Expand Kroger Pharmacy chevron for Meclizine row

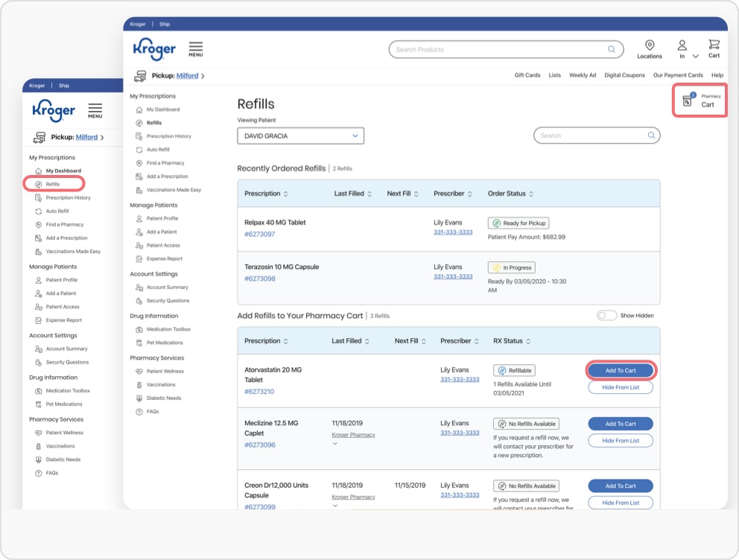335,444
